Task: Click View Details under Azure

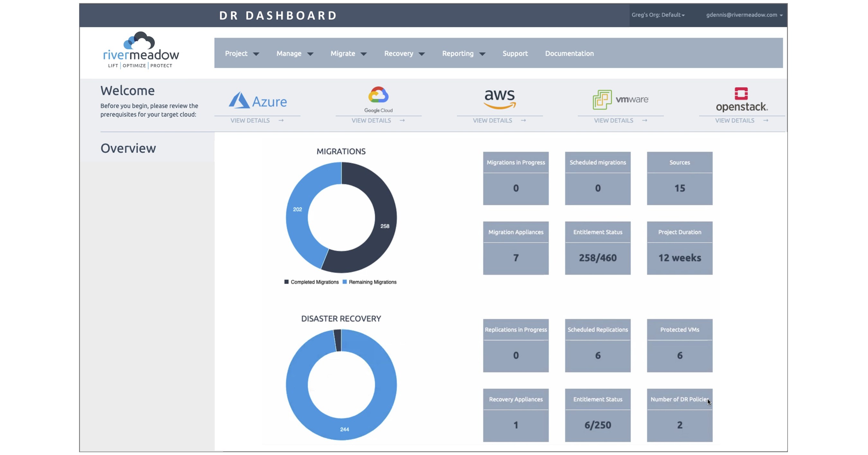Action: 250,120
